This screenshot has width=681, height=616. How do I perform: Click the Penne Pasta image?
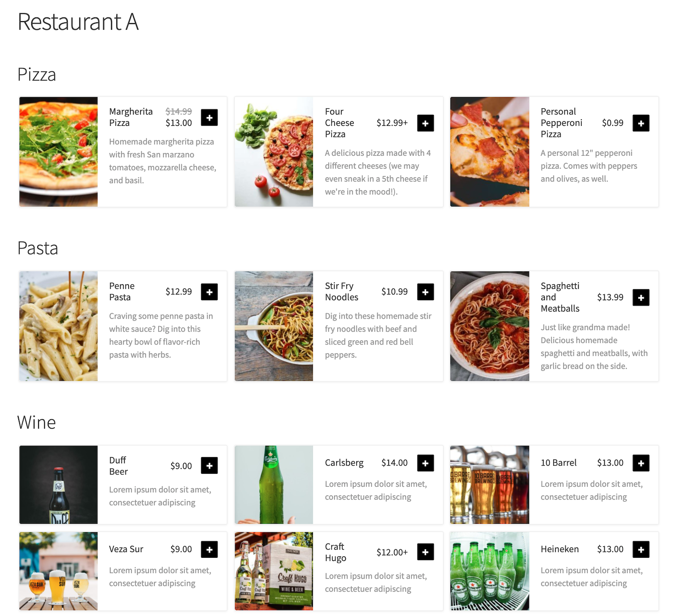coord(58,326)
